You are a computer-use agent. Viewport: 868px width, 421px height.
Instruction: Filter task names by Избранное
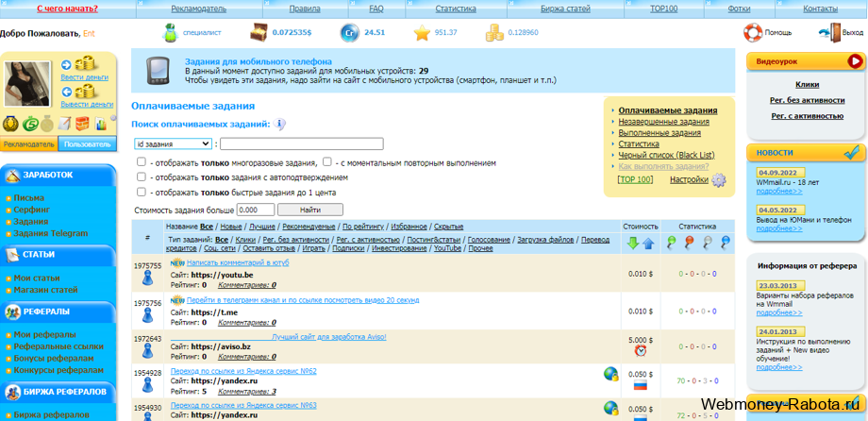(x=409, y=227)
